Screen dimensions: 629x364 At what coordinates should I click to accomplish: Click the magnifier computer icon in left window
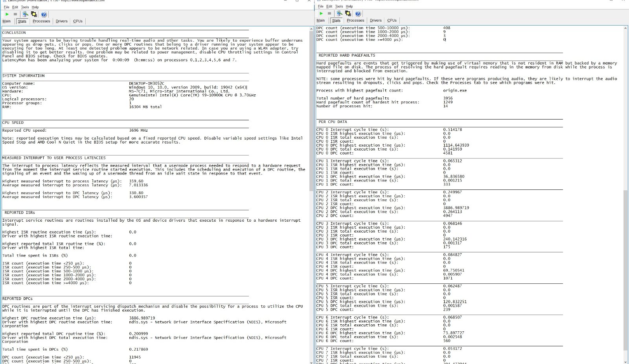(x=25, y=14)
